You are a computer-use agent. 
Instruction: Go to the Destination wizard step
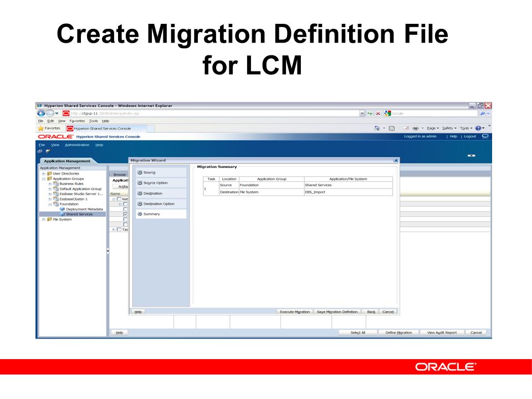coord(161,193)
